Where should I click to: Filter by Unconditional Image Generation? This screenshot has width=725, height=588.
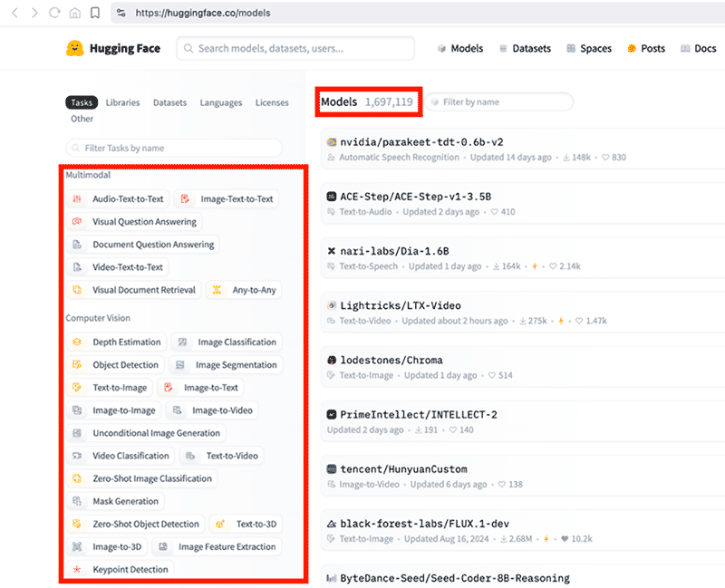pos(146,433)
